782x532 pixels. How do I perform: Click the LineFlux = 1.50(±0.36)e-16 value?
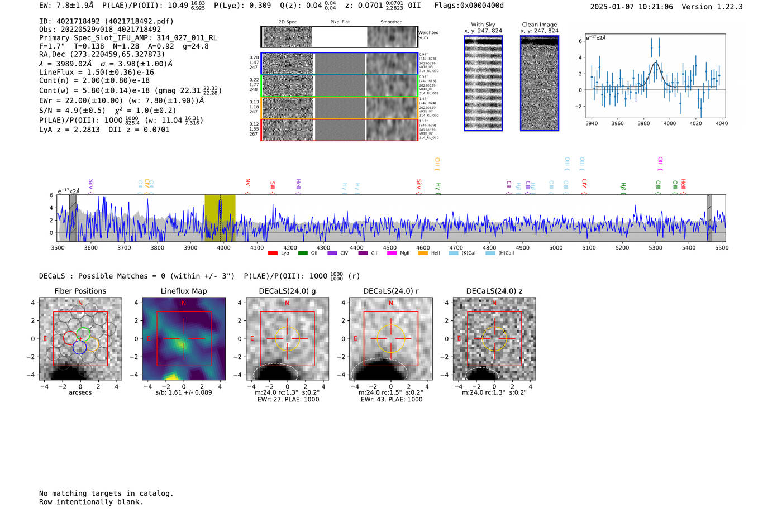[96, 73]
